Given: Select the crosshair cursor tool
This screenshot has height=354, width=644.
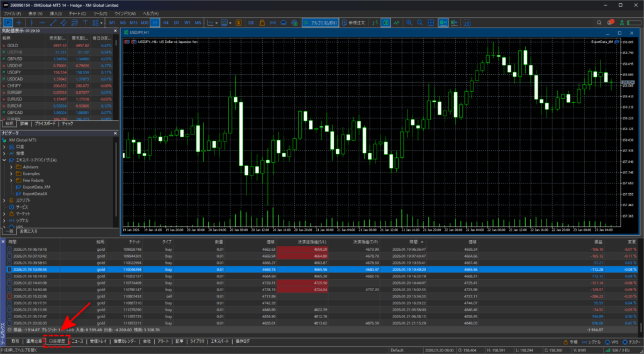Looking at the screenshot, I should coord(19,22).
